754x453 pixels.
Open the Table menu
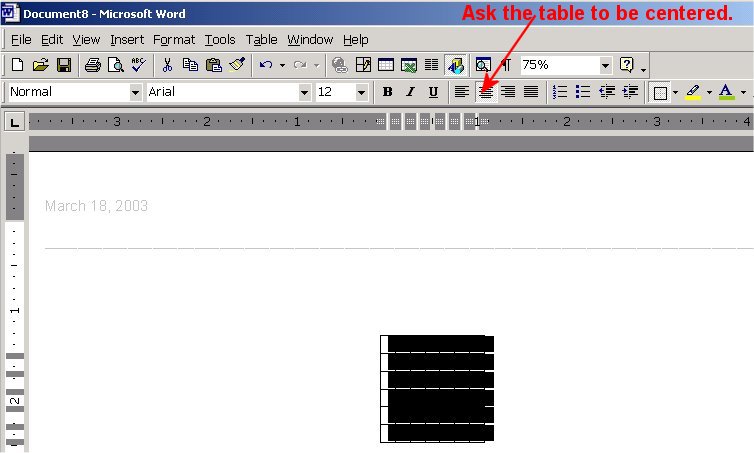tap(261, 39)
